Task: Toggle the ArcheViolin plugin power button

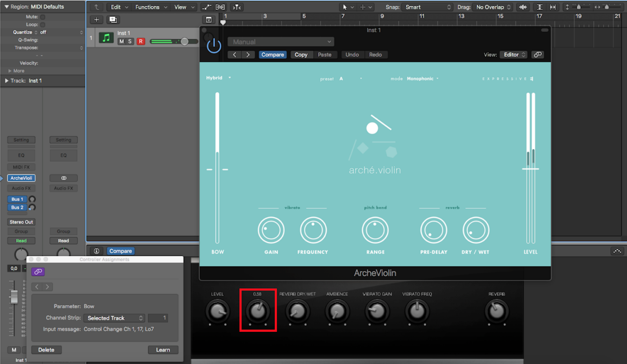Action: click(x=214, y=46)
